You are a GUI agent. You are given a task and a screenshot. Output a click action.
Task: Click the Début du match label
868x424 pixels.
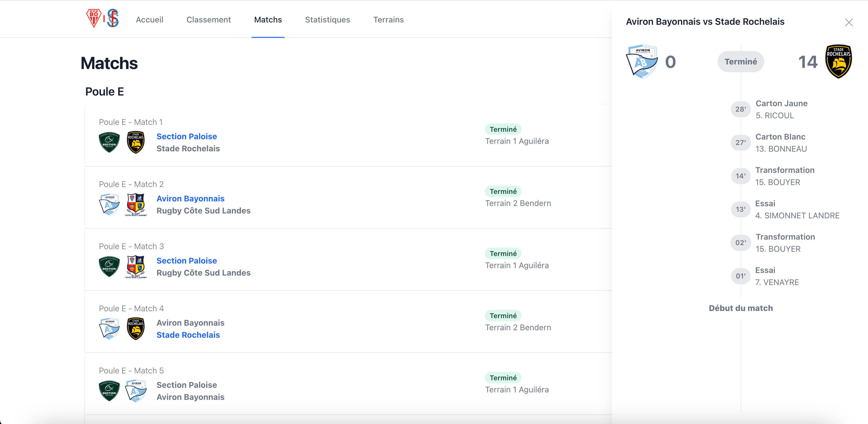pyautogui.click(x=741, y=308)
